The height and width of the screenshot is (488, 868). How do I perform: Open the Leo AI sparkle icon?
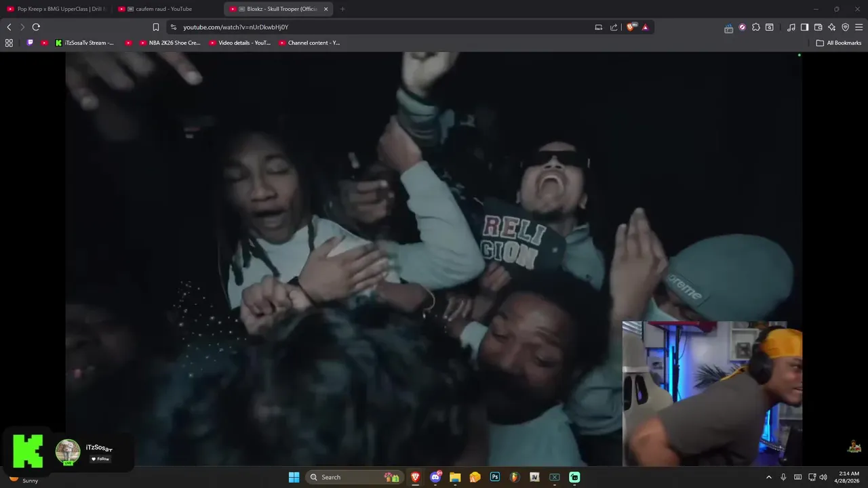click(x=831, y=27)
